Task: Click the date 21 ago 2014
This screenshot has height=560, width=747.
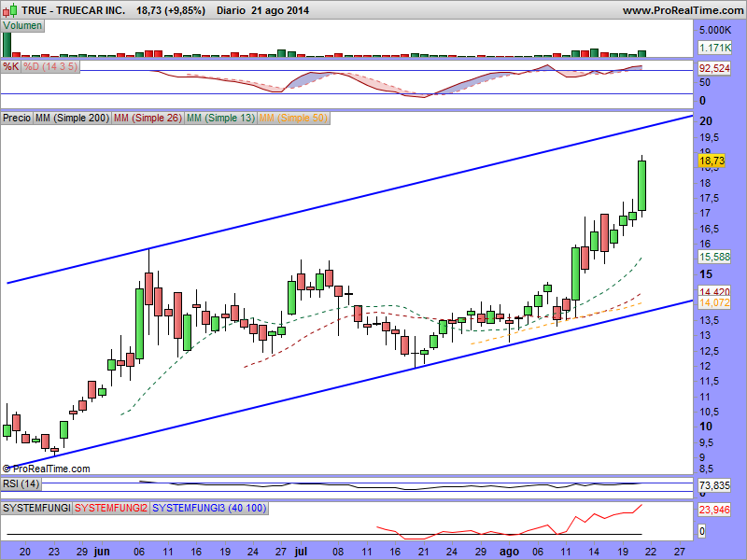Action: [x=280, y=10]
